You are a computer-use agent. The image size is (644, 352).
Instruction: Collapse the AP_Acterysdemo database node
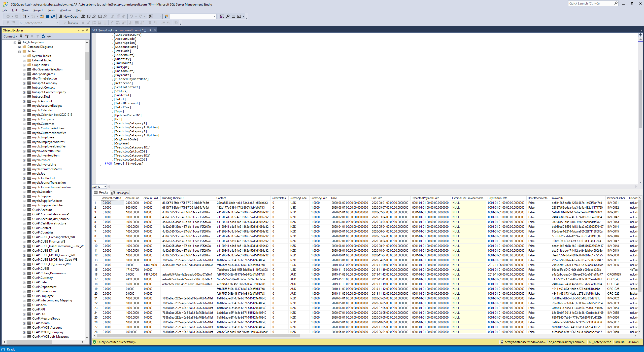click(15, 42)
